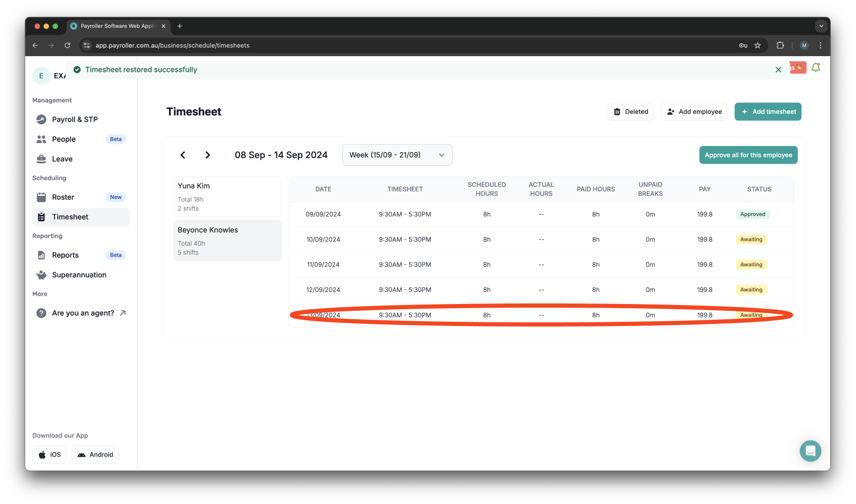Select Yuna Kim employee card
Image resolution: width=856 pixels, height=504 pixels.
coord(227,196)
